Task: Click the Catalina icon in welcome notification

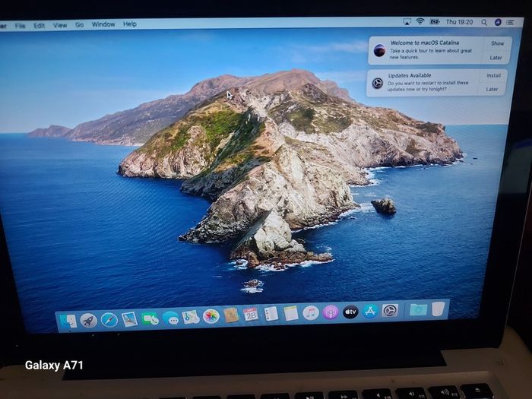Action: (x=379, y=51)
